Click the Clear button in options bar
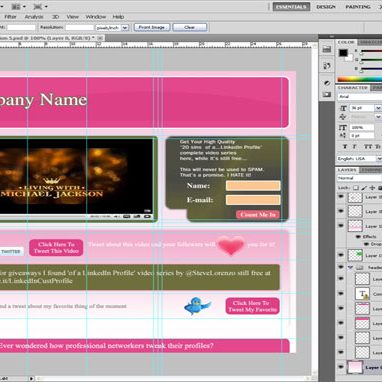This screenshot has width=382, height=382. coord(190,27)
